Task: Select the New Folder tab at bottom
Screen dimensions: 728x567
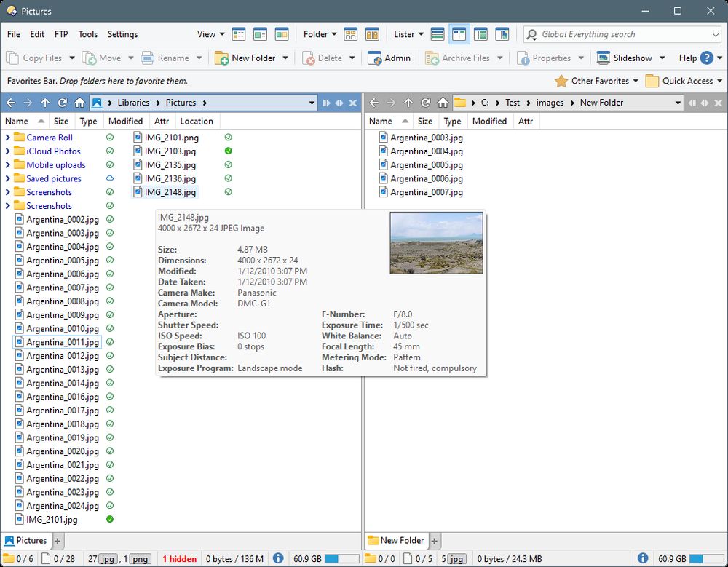Action: pyautogui.click(x=396, y=541)
